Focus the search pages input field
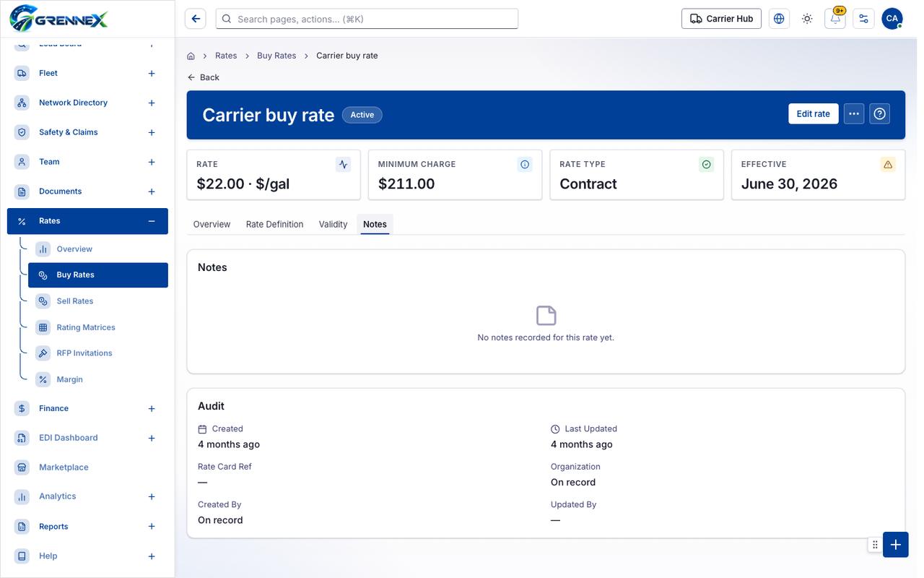 367,19
